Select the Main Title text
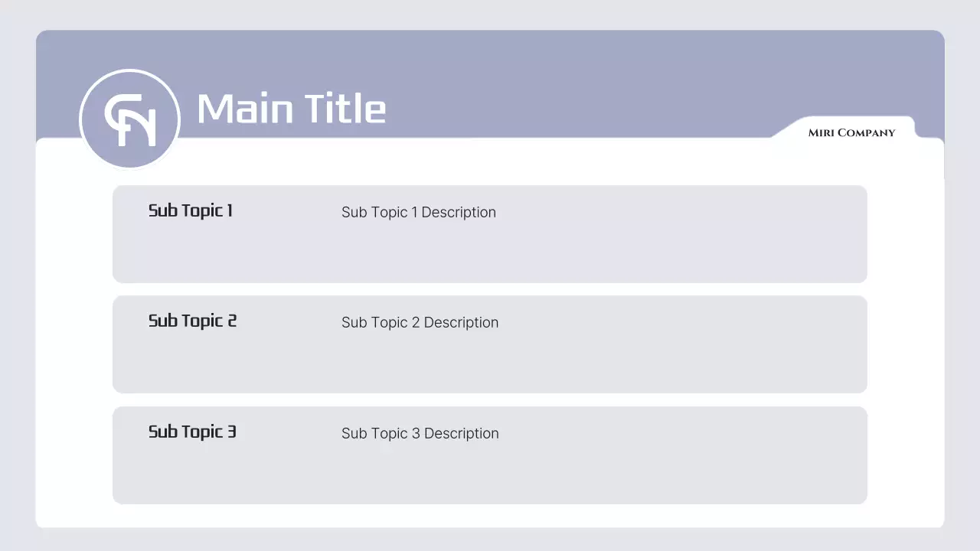This screenshot has width=980, height=551. pyautogui.click(x=291, y=109)
